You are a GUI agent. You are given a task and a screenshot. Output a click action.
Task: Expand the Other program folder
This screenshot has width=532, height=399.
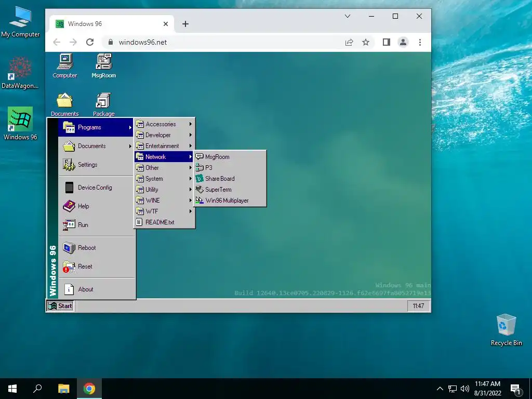(164, 168)
